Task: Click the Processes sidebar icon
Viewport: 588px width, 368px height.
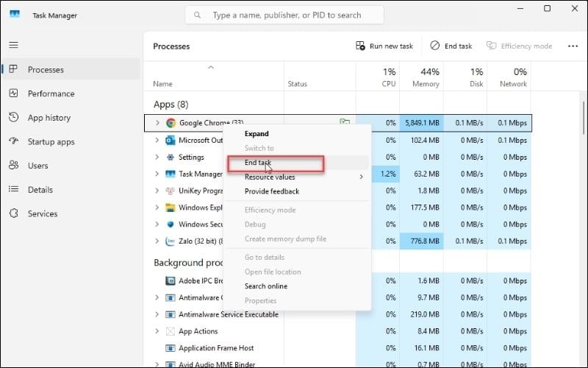Action: (x=13, y=69)
